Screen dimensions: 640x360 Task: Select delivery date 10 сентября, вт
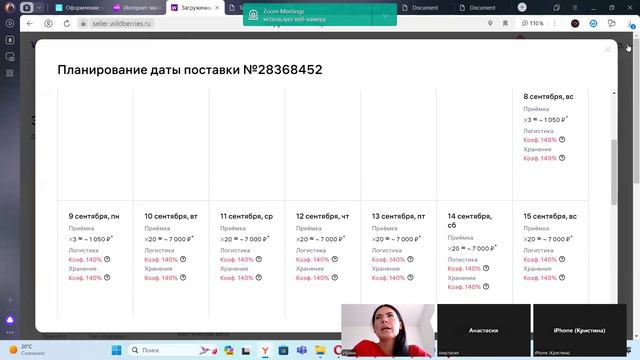coord(171,259)
